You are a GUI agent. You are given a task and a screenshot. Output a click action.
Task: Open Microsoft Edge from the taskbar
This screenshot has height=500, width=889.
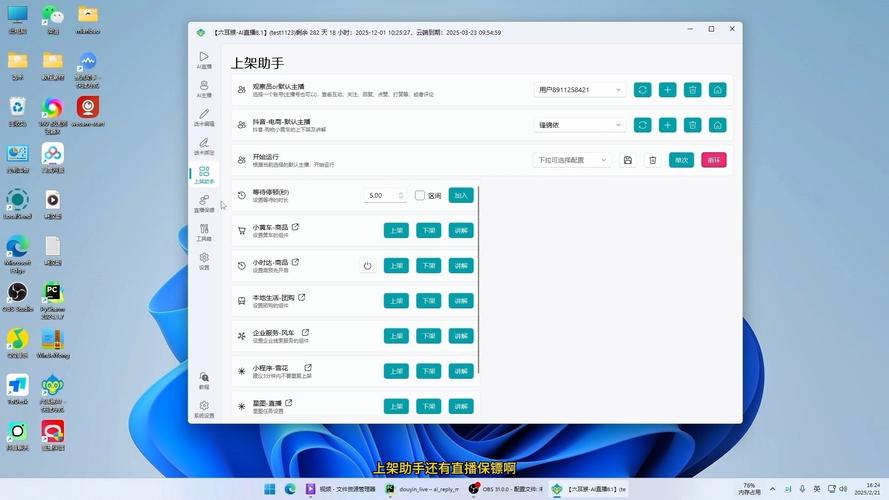290,489
